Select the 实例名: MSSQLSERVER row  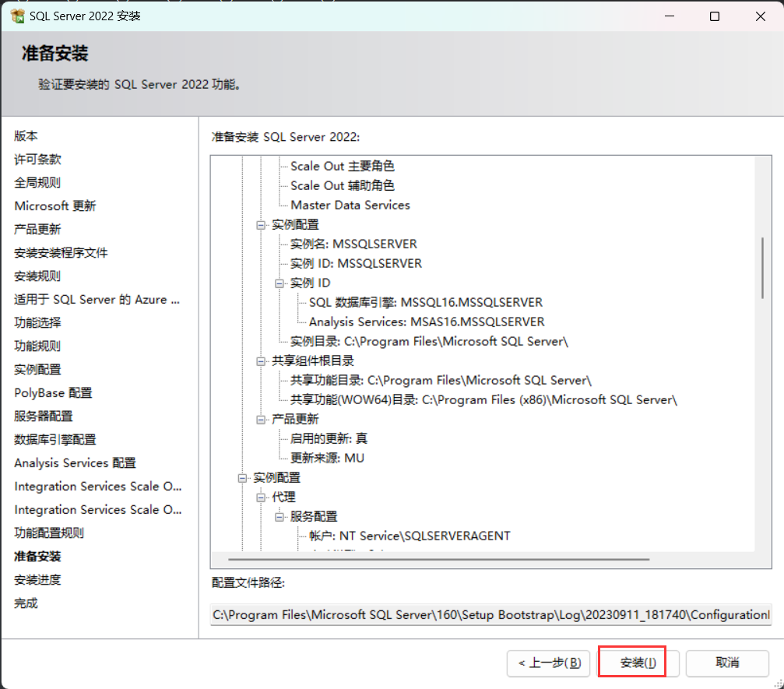(353, 244)
